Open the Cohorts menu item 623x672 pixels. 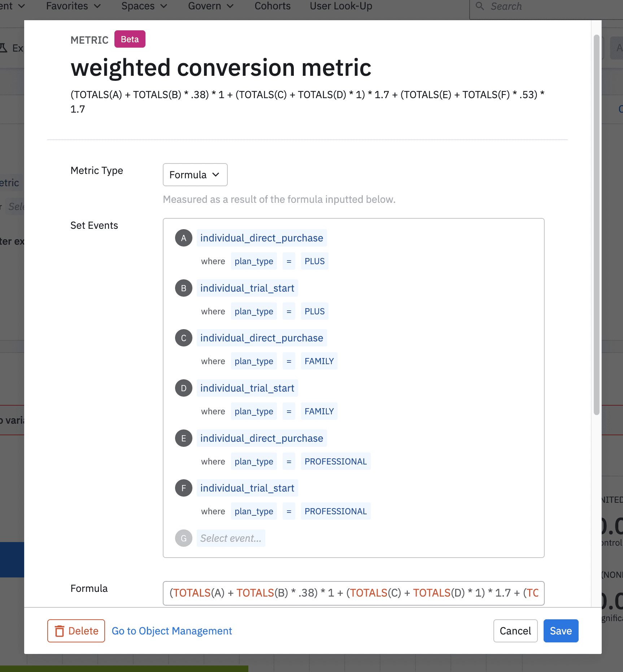point(273,6)
